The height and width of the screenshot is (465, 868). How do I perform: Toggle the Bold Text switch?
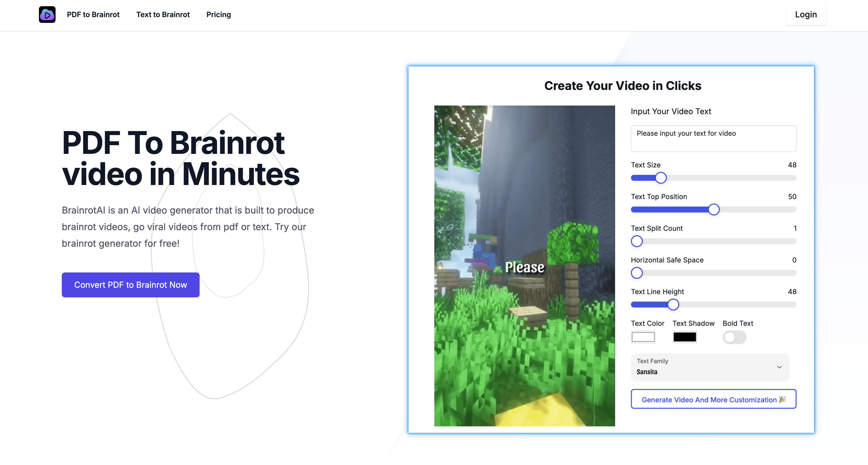point(734,337)
